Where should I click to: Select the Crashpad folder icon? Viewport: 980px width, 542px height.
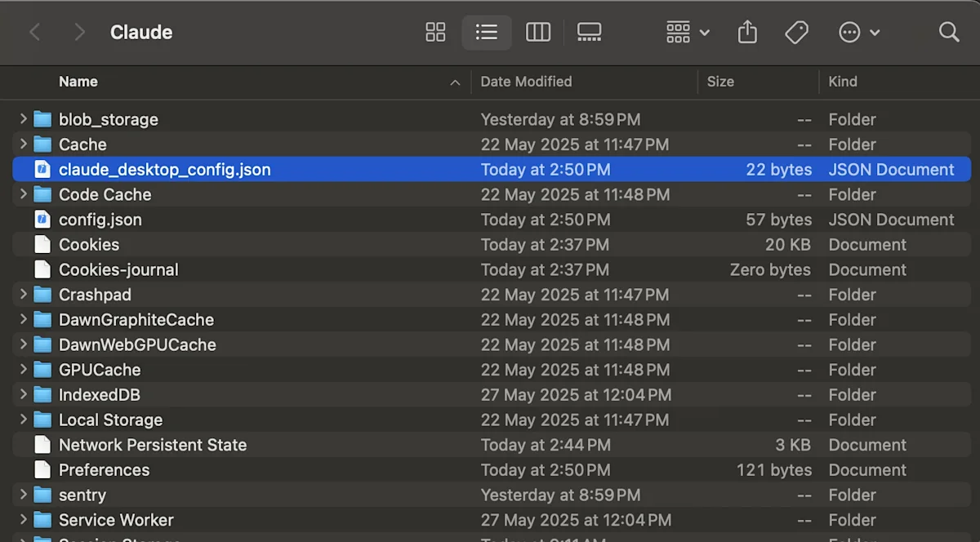click(42, 295)
